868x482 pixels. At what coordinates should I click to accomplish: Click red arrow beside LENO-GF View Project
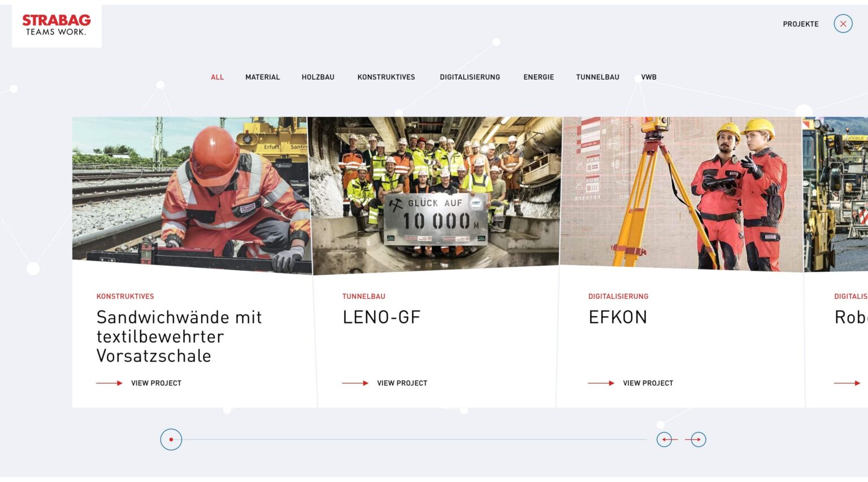pyautogui.click(x=355, y=383)
